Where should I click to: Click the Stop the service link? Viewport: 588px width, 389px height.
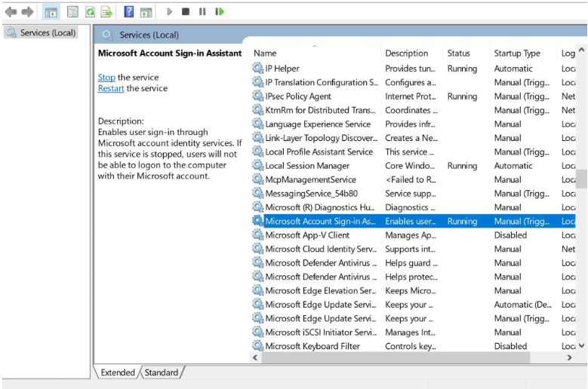(x=106, y=78)
